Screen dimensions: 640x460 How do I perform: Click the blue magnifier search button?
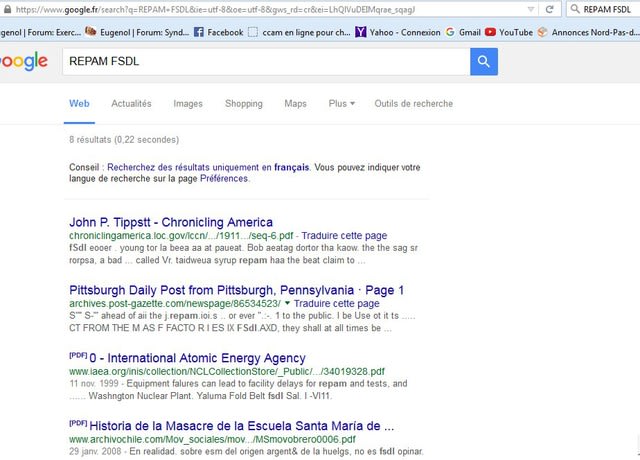pos(484,62)
